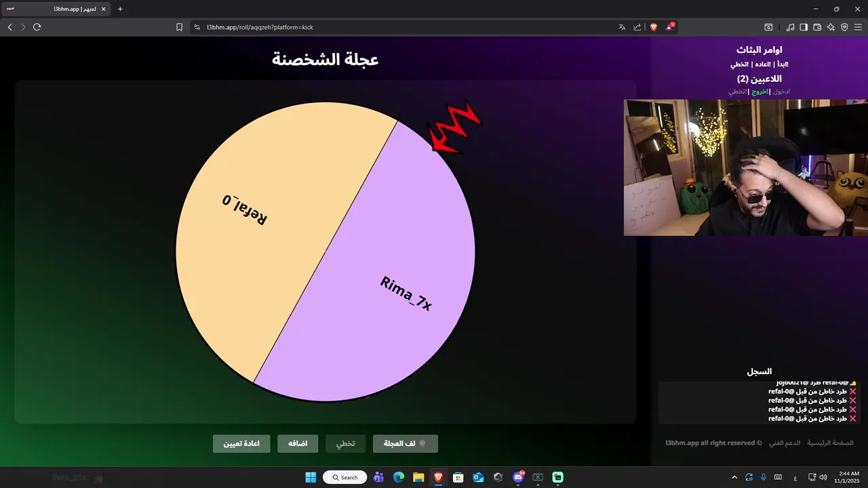Click the اعادة تعيين reset button
This screenshot has width=868, height=488.
pyautogui.click(x=241, y=444)
